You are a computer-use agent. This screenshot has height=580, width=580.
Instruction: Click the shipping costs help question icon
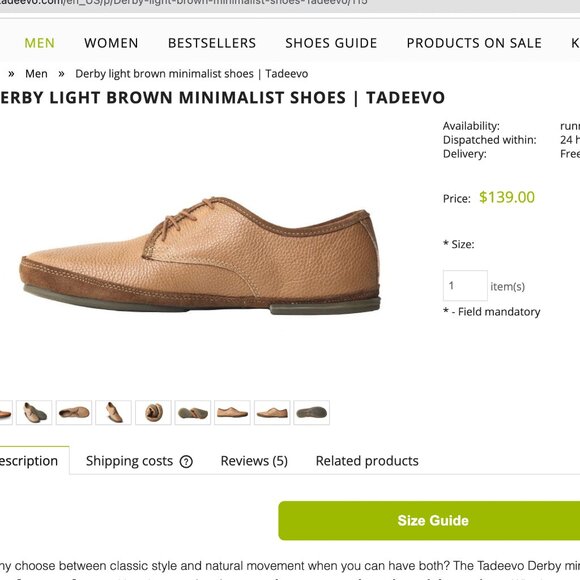[186, 462]
